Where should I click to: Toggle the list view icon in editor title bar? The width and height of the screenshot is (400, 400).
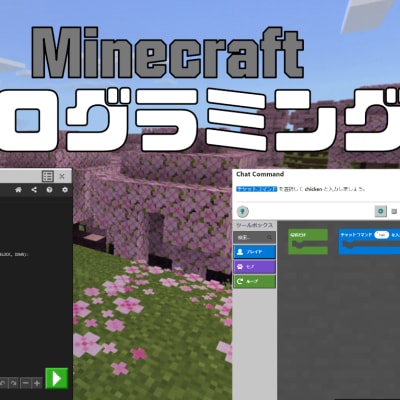coord(48,176)
